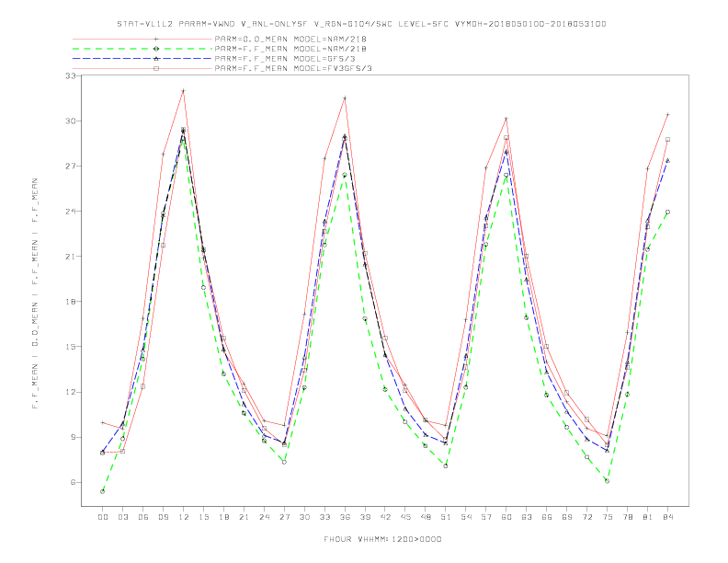Viewport: 728px width, 563px height.
Task: Click the x-axis title FHOUR VHHMM:1200>0000
Action: 382,539
